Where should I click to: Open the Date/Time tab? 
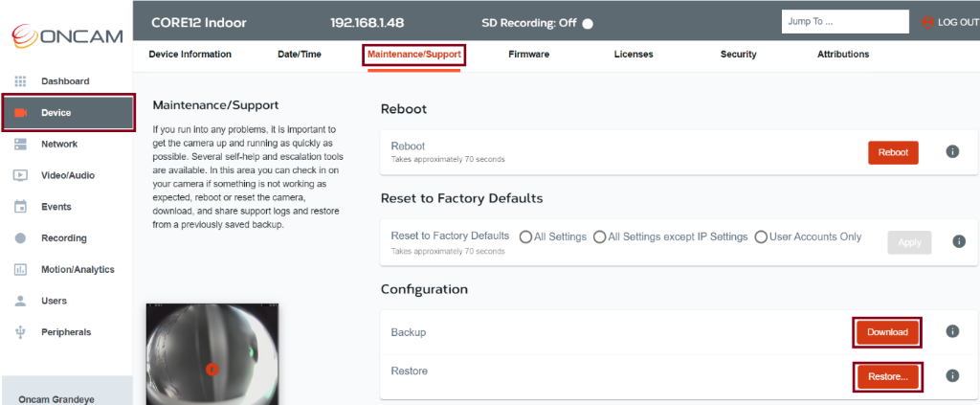pos(300,55)
